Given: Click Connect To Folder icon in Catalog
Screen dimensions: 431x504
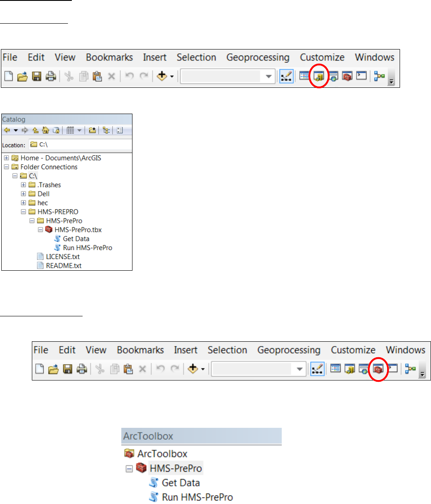Looking at the screenshot, I should (x=92, y=130).
